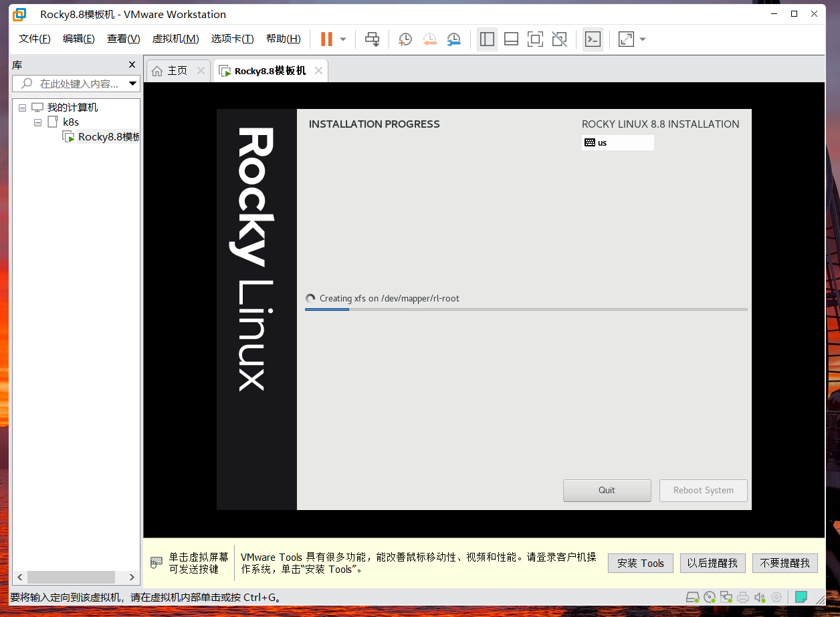Open the 文件(F) menu

point(35,39)
